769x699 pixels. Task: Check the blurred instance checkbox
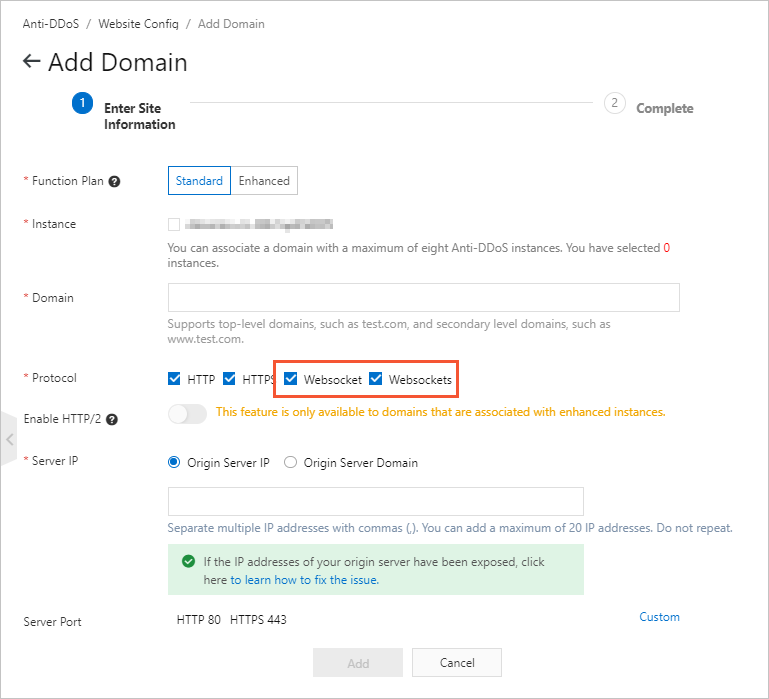(x=175, y=225)
